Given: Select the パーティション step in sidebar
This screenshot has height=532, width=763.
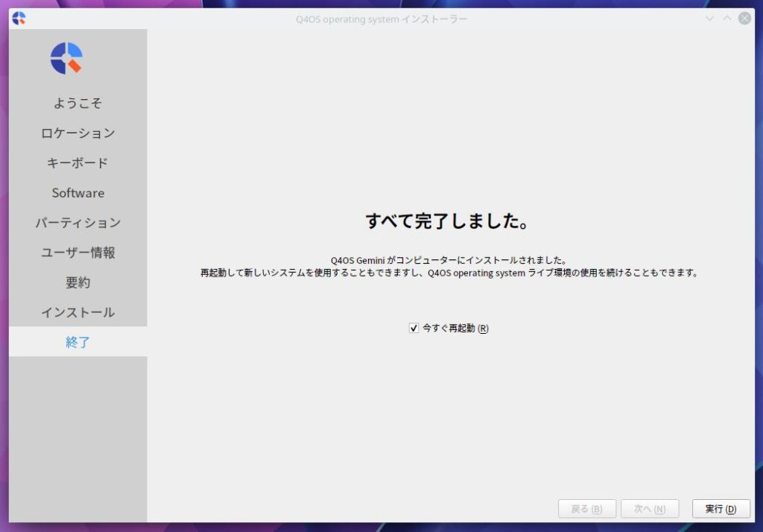Looking at the screenshot, I should 77,223.
